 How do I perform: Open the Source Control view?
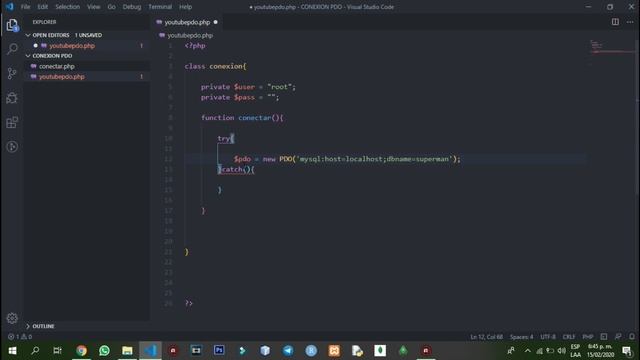pos(12,73)
